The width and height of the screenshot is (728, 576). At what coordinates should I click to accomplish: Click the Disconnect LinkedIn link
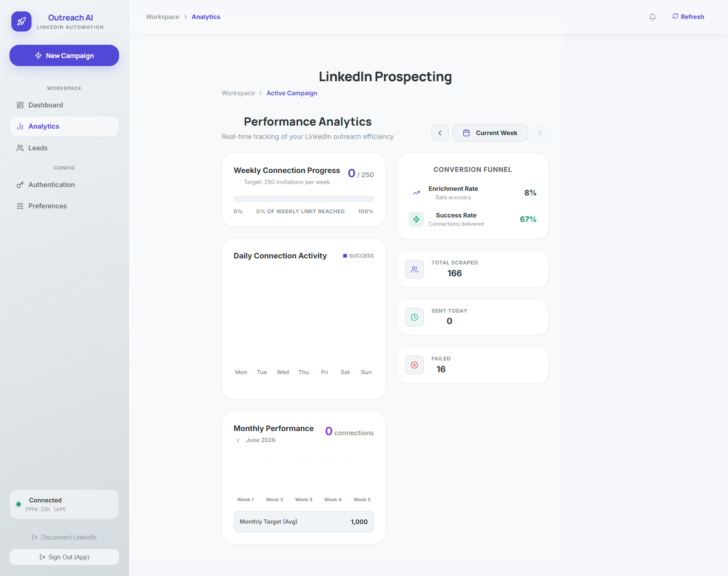click(x=64, y=537)
